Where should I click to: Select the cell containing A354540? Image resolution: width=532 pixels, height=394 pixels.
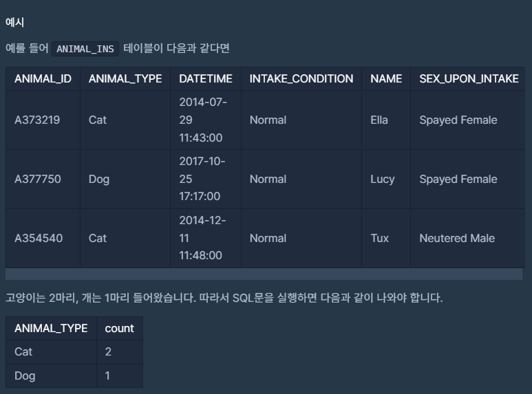tap(43, 239)
